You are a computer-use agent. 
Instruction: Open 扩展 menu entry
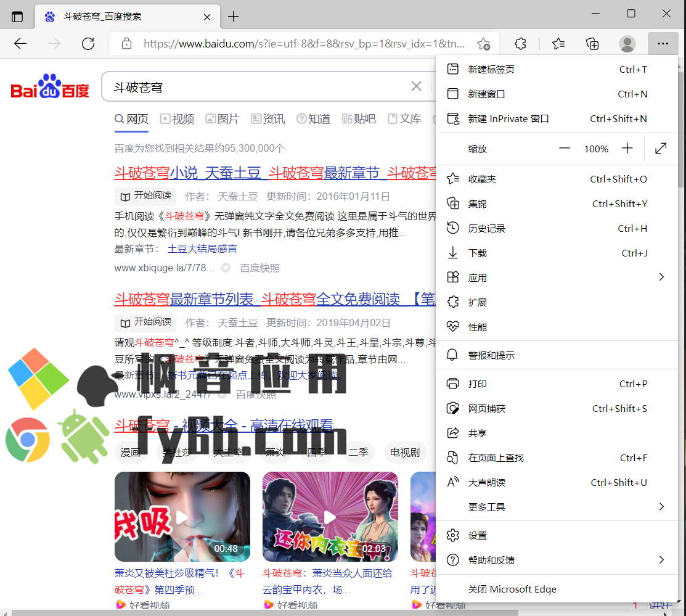click(557, 303)
